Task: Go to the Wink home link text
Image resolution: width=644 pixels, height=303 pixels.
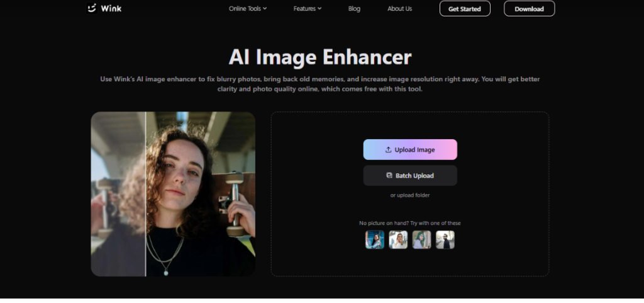Action: pyautogui.click(x=111, y=8)
